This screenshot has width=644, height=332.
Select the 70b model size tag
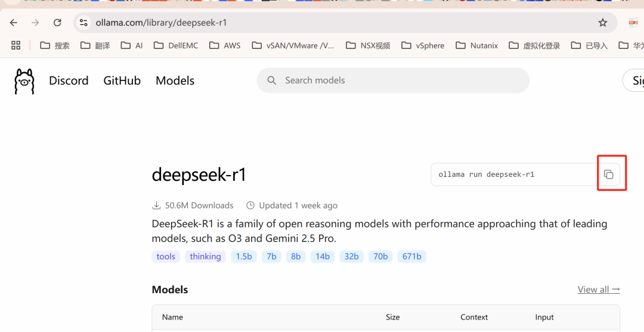point(380,256)
